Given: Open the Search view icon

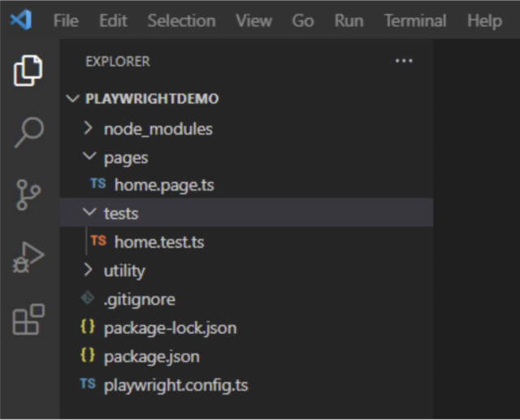Looking at the screenshot, I should [x=28, y=132].
